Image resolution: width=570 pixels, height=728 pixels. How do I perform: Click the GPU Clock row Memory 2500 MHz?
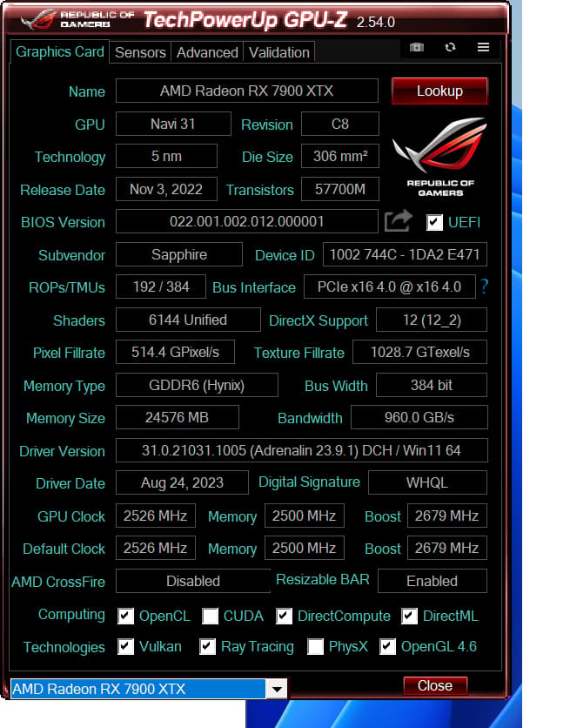point(305,516)
